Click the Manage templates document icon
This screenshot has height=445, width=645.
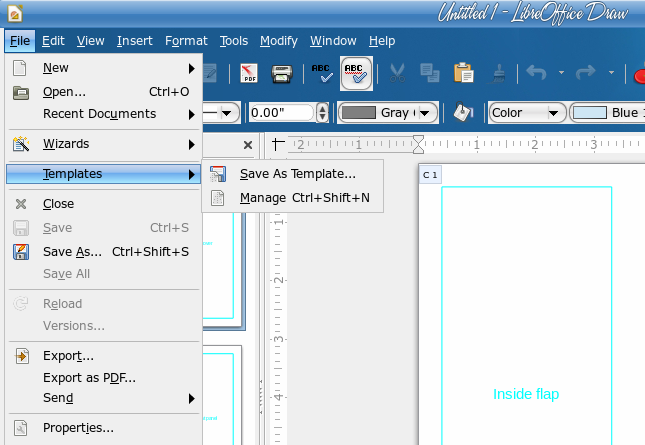[218, 198]
